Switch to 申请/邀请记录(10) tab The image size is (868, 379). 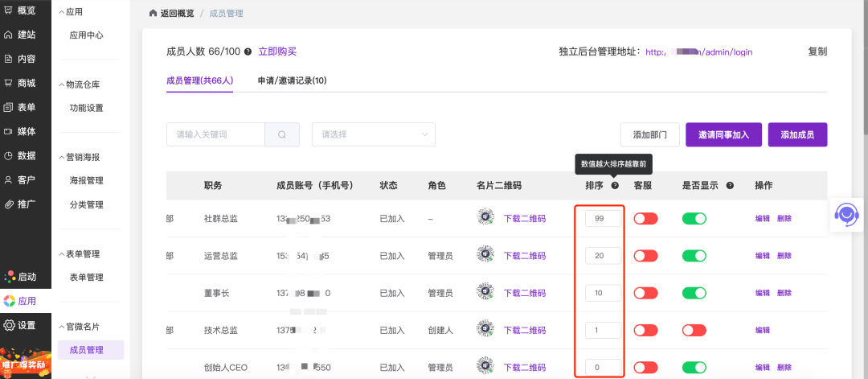coord(292,80)
